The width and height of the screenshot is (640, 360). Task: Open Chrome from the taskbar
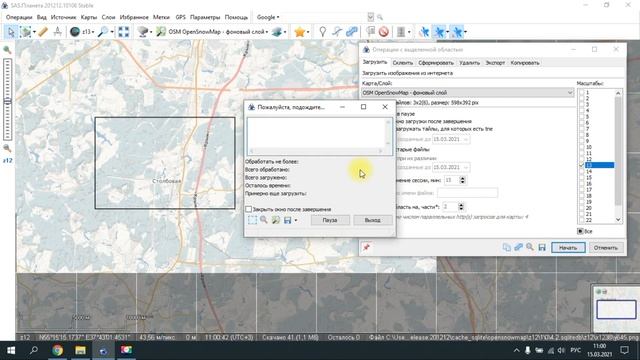[x=57, y=350]
